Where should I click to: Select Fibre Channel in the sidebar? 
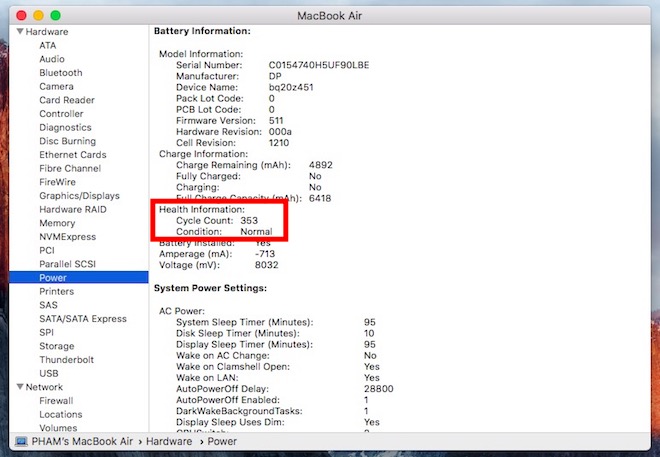click(x=70, y=168)
